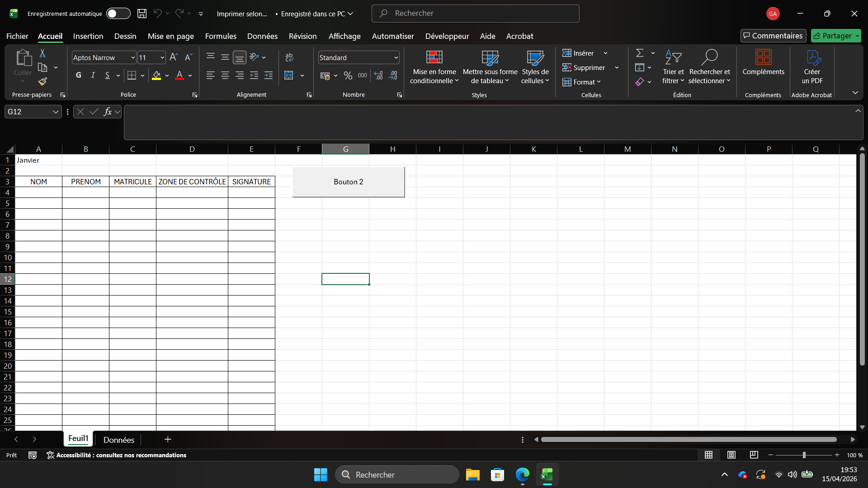The height and width of the screenshot is (488, 868).
Task: Add a new sheet with plus button
Action: point(168,439)
